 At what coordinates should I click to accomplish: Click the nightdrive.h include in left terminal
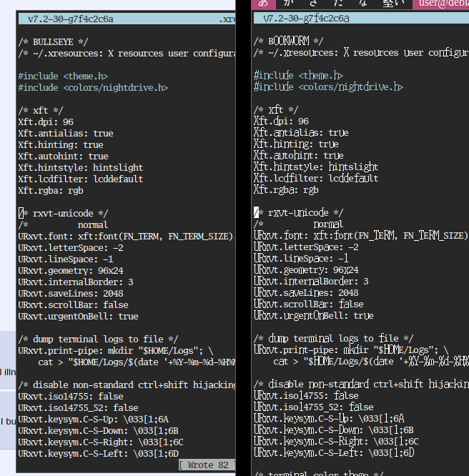pos(93,88)
